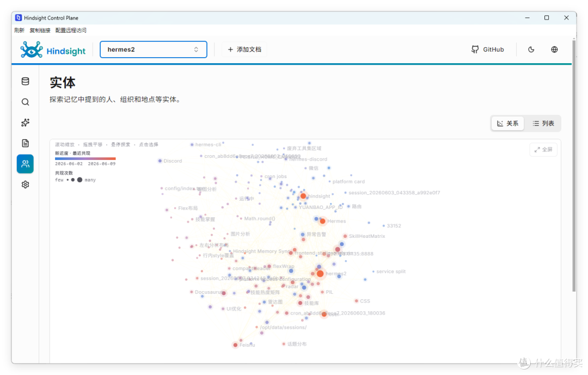Click the recency gradient color bar
This screenshot has width=588, height=375.
pos(85,158)
